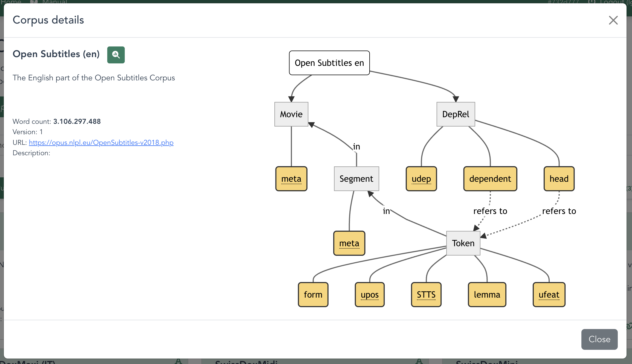Click the udep attribute box
Image resolution: width=632 pixels, height=364 pixels.
(421, 179)
